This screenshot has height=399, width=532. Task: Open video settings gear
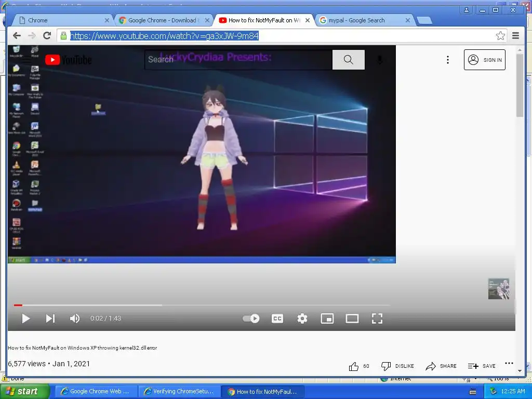point(302,318)
